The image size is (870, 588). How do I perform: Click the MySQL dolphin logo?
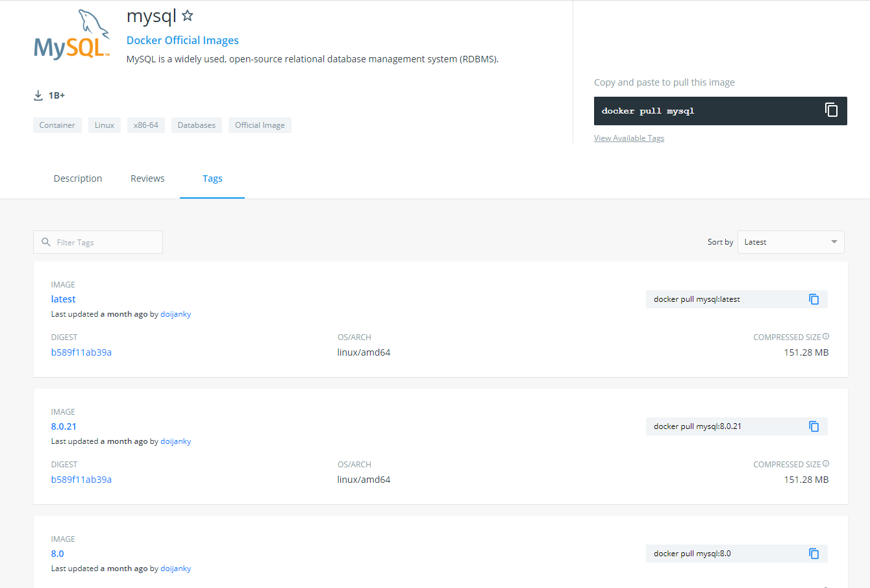[x=71, y=34]
